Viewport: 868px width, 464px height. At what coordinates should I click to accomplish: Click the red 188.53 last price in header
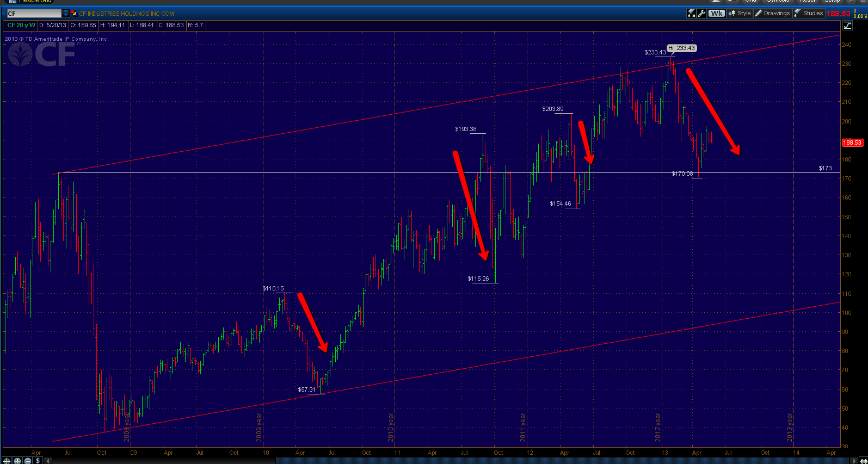[x=838, y=14]
